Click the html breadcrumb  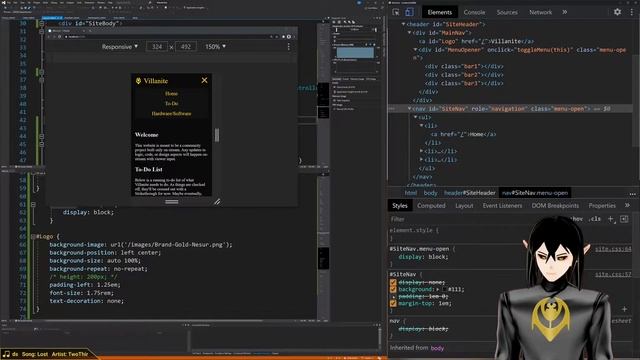pos(411,193)
